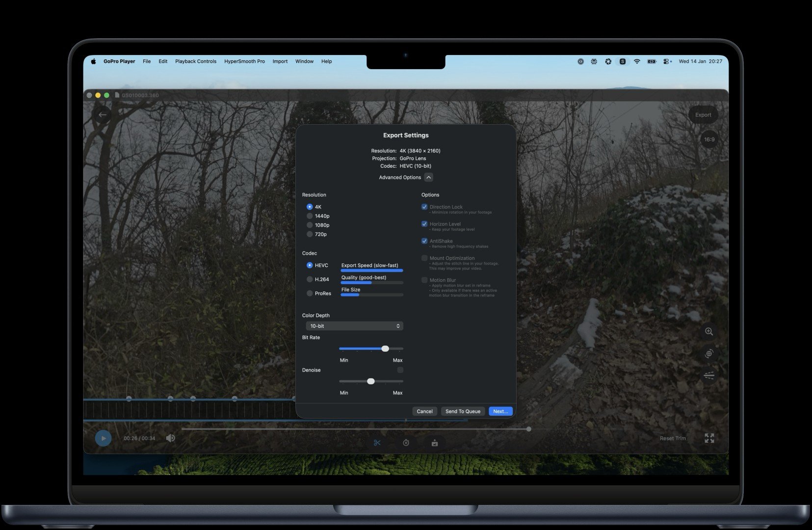Click the Next... button
This screenshot has width=812, height=530.
click(x=500, y=411)
